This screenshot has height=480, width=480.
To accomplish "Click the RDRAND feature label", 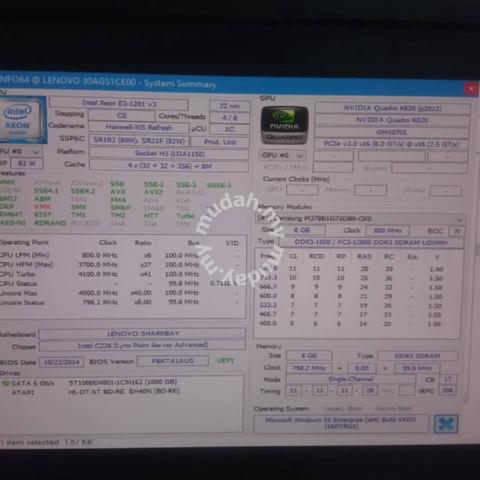I will pos(50,223).
